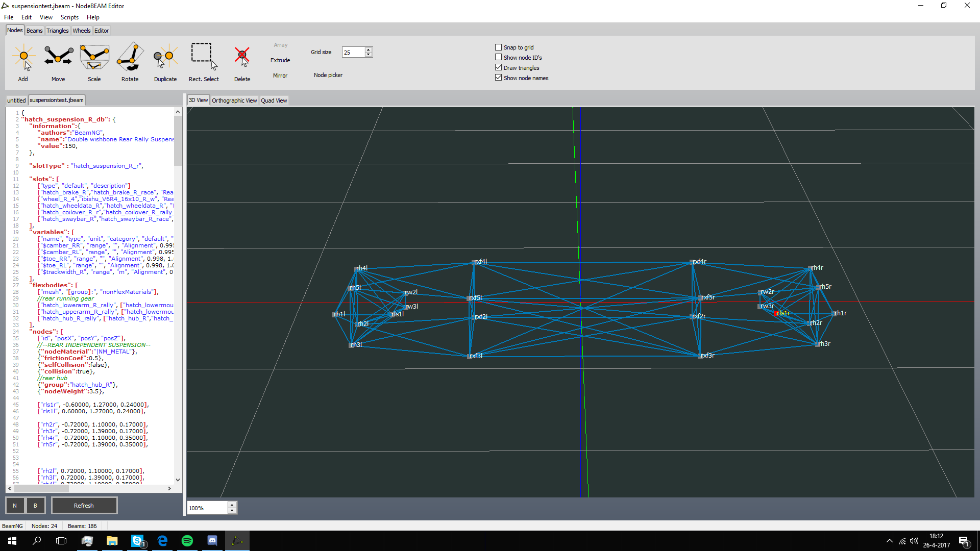Open Windows search from taskbar
Image resolution: width=980 pixels, height=551 pixels.
37,541
